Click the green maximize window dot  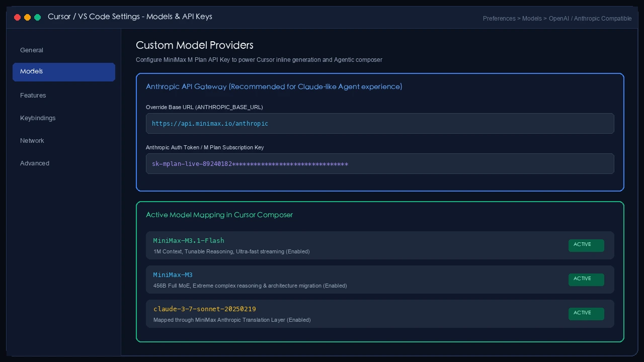click(x=37, y=17)
